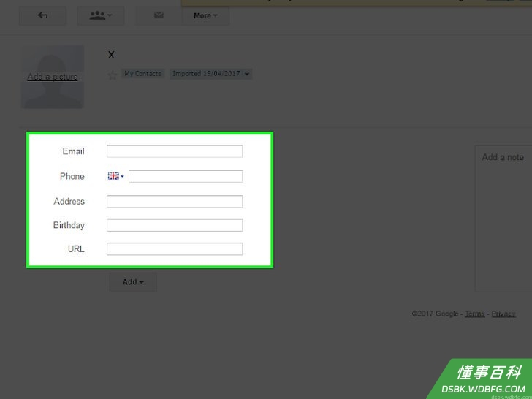Focus the Phone number field
The height and width of the screenshot is (399, 532).
point(186,176)
